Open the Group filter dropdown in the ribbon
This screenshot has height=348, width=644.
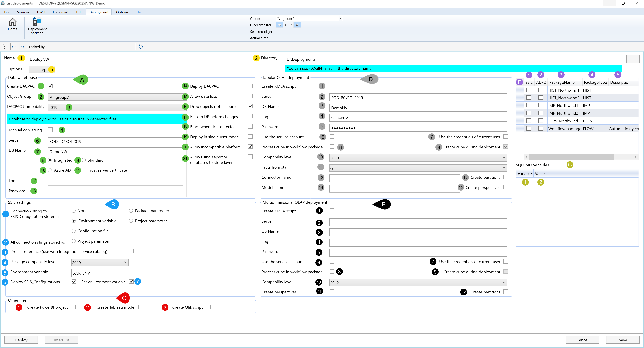(340, 18)
